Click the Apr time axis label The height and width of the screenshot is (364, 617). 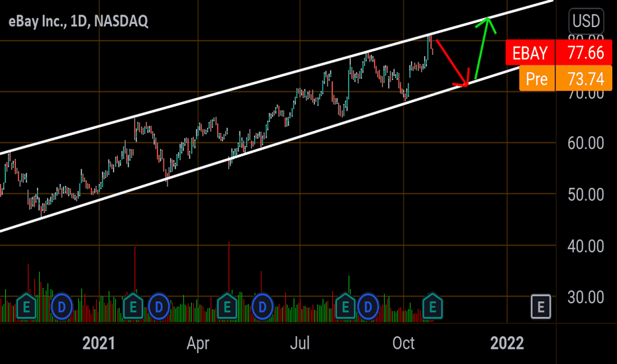198,343
